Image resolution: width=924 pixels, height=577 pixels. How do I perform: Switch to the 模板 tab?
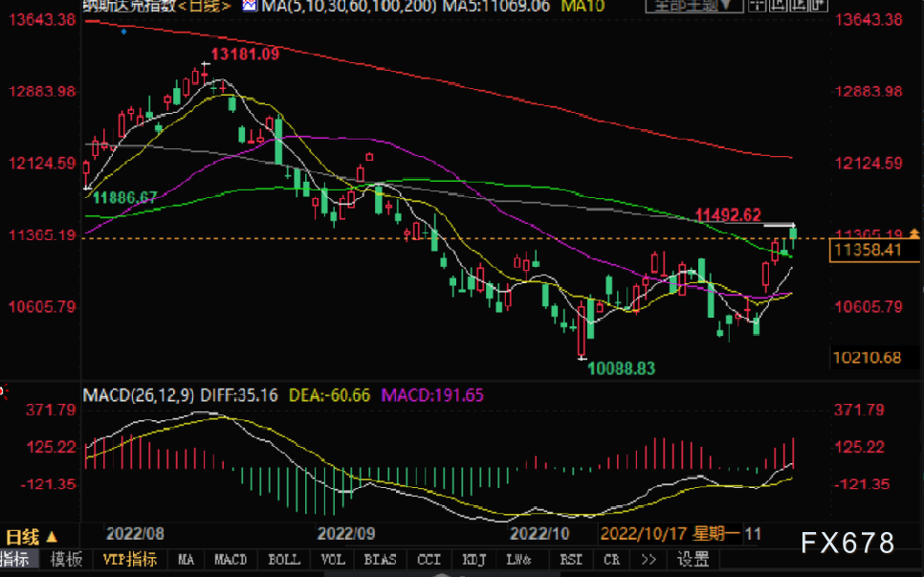pyautogui.click(x=66, y=560)
